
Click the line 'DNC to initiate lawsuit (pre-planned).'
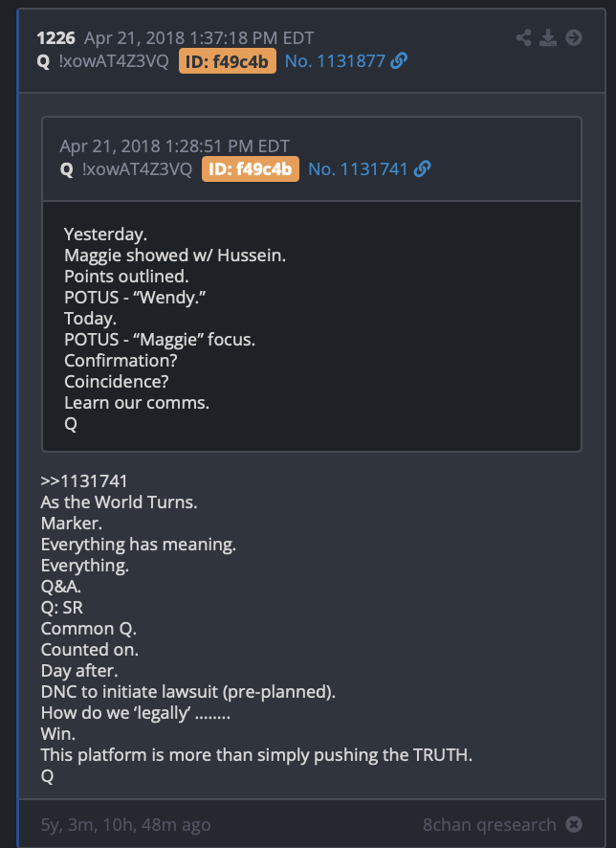[x=188, y=692]
